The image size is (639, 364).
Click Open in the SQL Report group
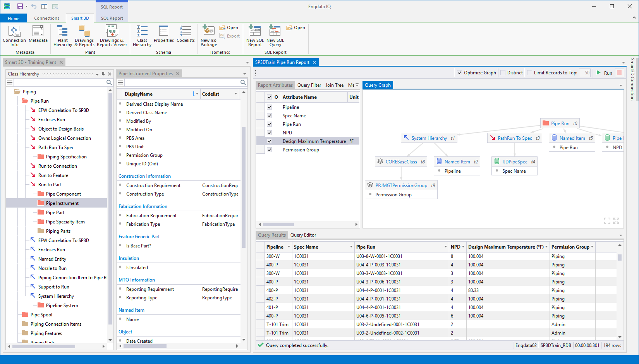pos(296,27)
